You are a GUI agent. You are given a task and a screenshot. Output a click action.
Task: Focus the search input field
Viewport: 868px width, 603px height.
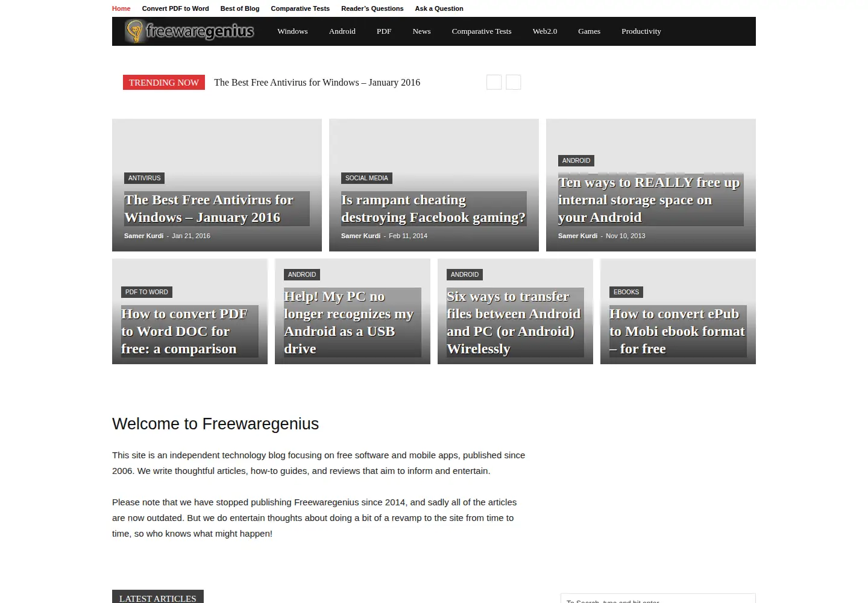coord(658,599)
